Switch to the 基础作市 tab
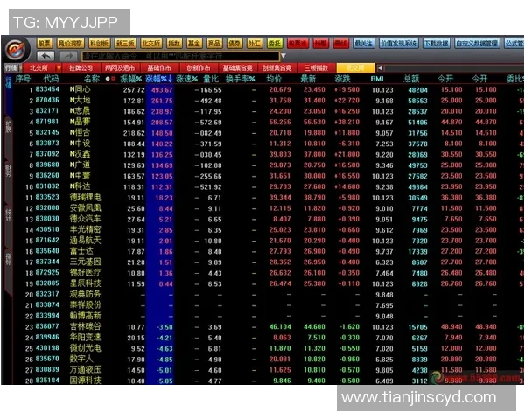This screenshot has height=420, width=525. [159, 68]
